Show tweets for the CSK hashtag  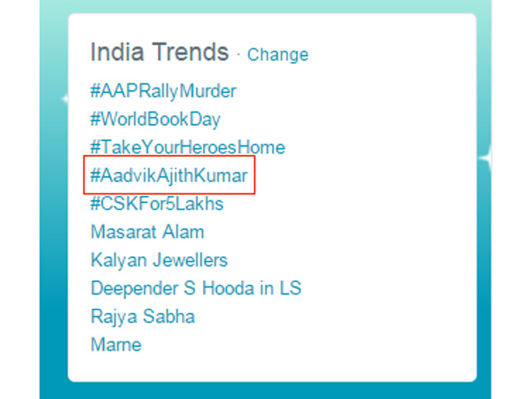157,204
